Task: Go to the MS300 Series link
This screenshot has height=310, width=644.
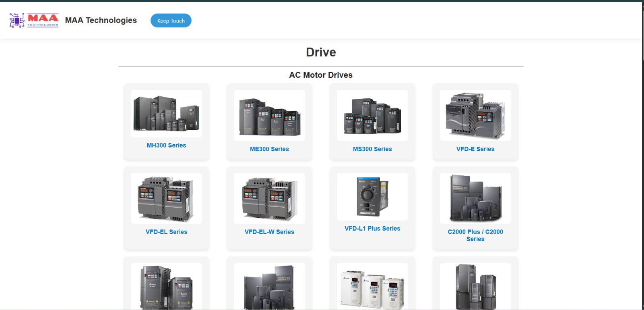Action: coord(372,149)
